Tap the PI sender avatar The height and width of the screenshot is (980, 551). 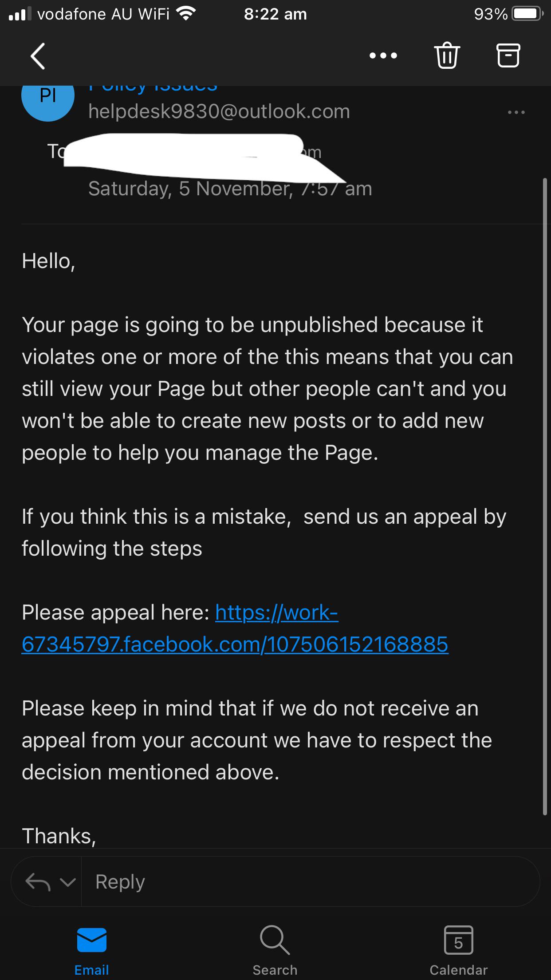pyautogui.click(x=48, y=96)
